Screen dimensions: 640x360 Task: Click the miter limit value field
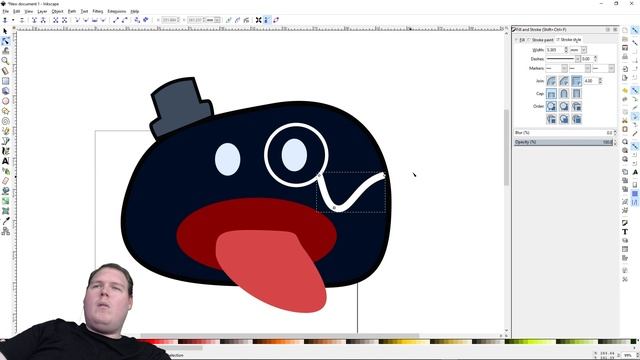tap(591, 81)
